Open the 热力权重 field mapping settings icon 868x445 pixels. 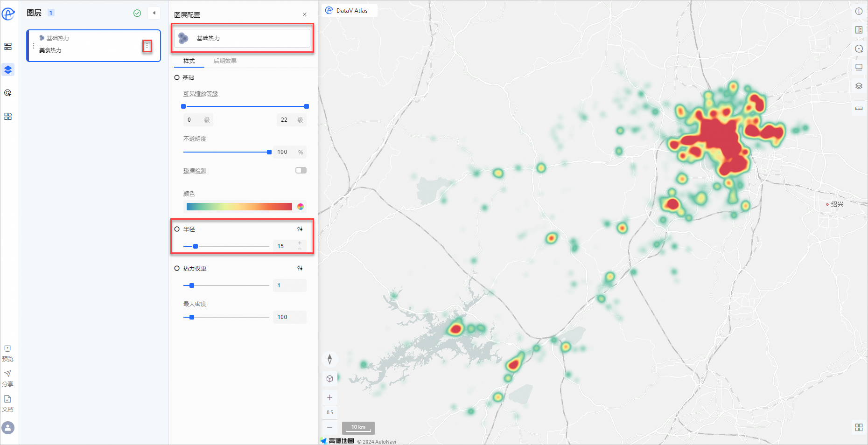tap(300, 268)
